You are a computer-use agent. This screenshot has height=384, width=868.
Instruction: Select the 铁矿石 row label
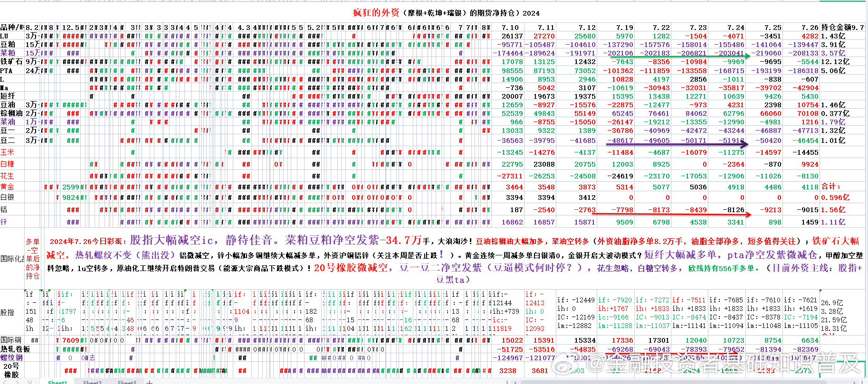pos(12,62)
